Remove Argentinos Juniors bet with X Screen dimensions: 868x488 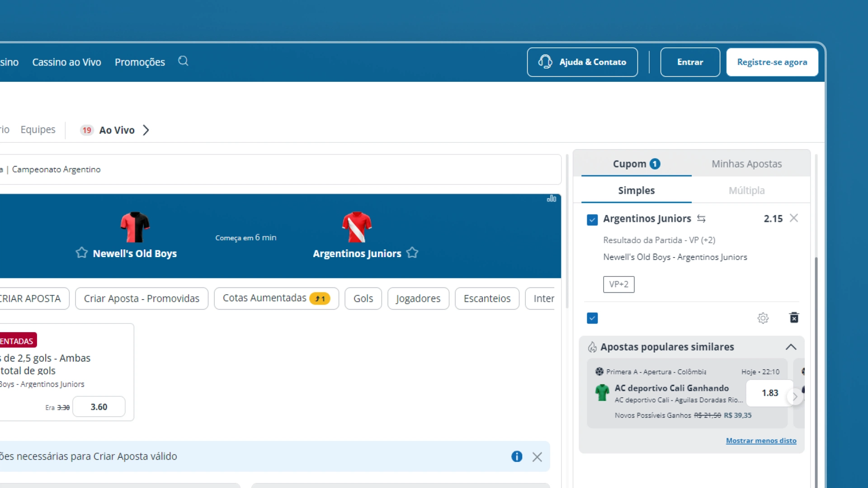point(794,218)
